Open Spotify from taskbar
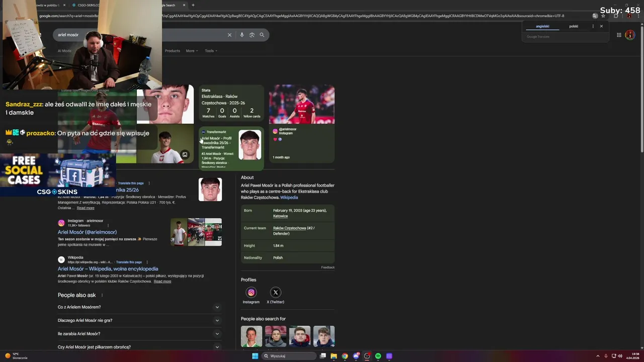Image resolution: width=644 pixels, height=362 pixels. 378,356
